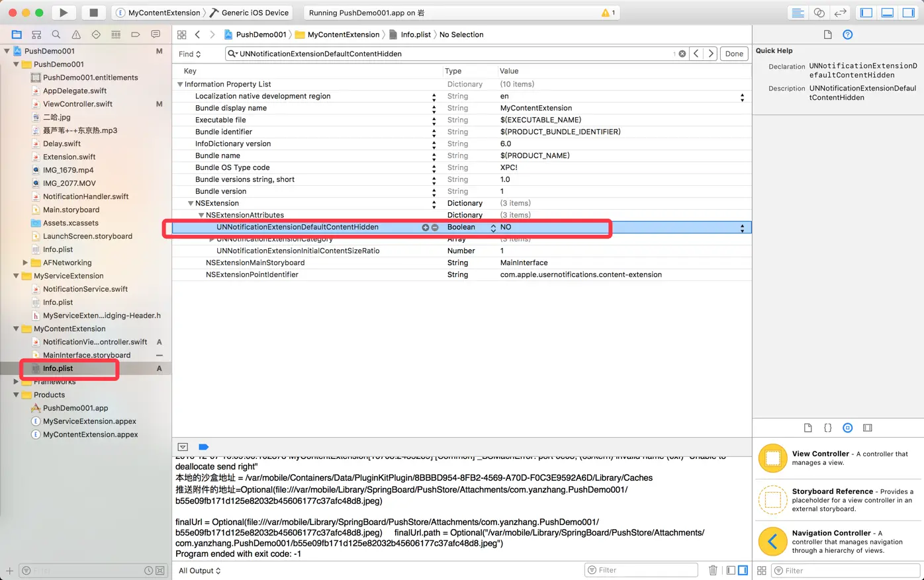
Task: Clear console with trash icon
Action: (x=713, y=570)
